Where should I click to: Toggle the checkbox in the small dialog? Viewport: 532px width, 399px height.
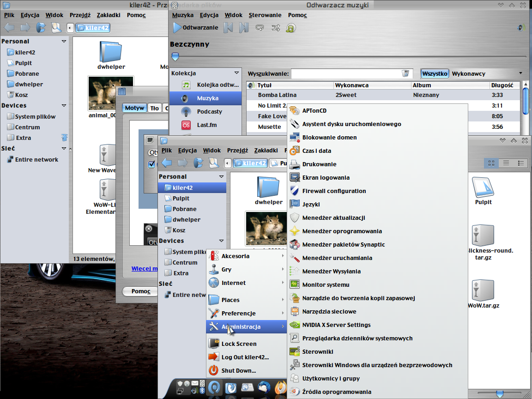(151, 164)
